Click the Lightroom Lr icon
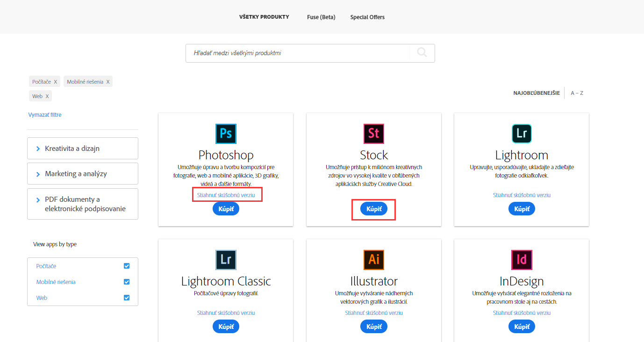The image size is (644, 342). [522, 134]
